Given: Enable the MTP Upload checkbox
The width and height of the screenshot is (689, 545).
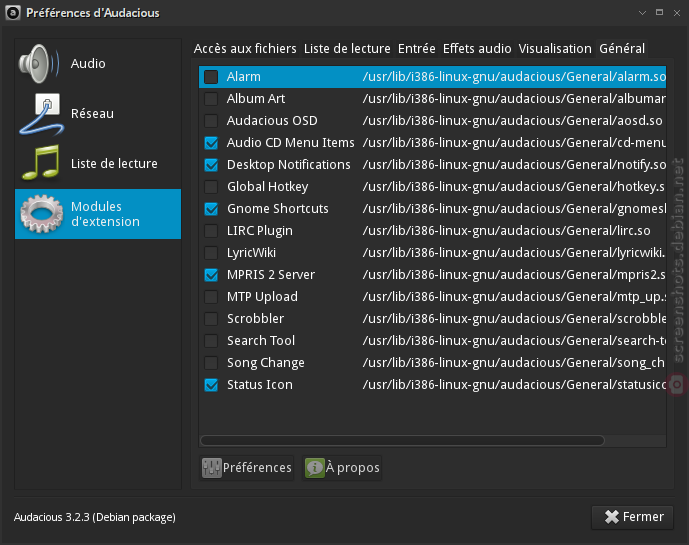Looking at the screenshot, I should [211, 297].
